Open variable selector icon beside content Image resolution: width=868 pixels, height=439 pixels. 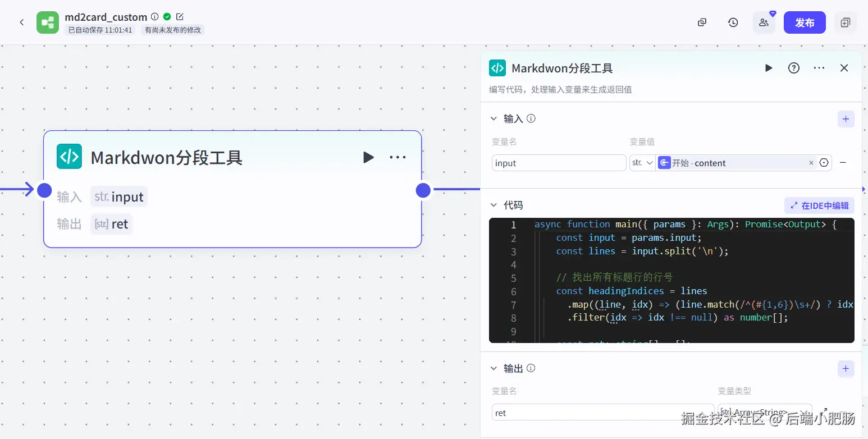click(824, 163)
